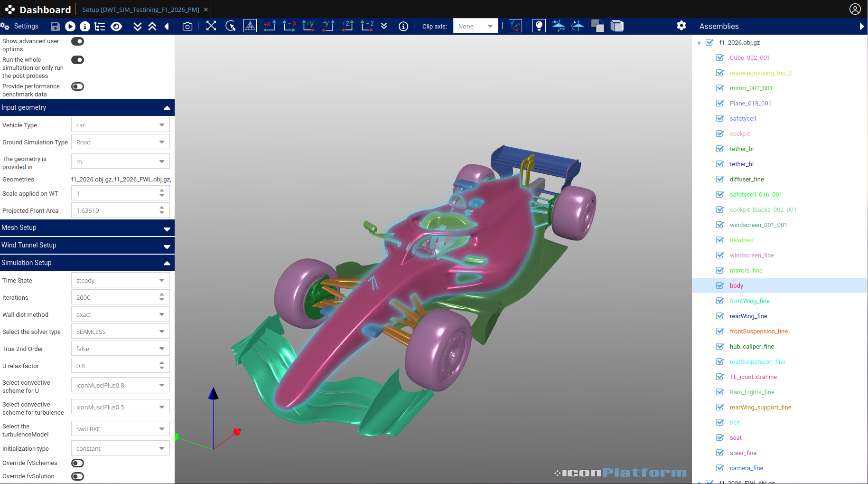Open Assemblies gear settings icon

click(x=681, y=26)
